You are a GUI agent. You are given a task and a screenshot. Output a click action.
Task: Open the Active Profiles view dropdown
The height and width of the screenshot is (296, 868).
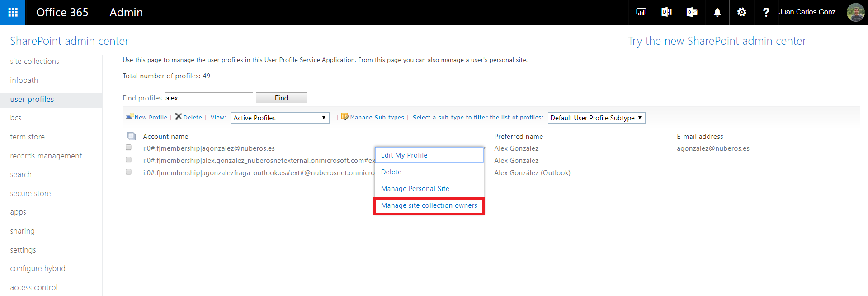click(280, 118)
